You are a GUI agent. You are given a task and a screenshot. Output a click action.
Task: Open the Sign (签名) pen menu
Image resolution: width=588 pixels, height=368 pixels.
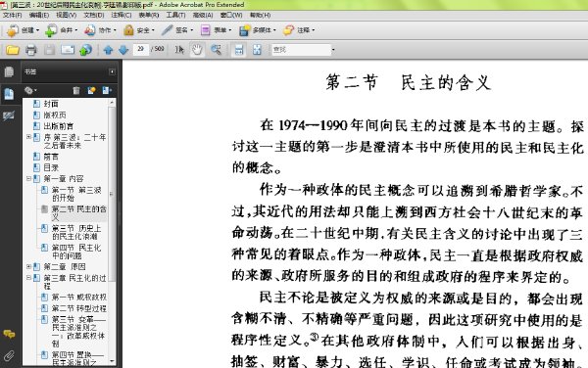pos(177,30)
